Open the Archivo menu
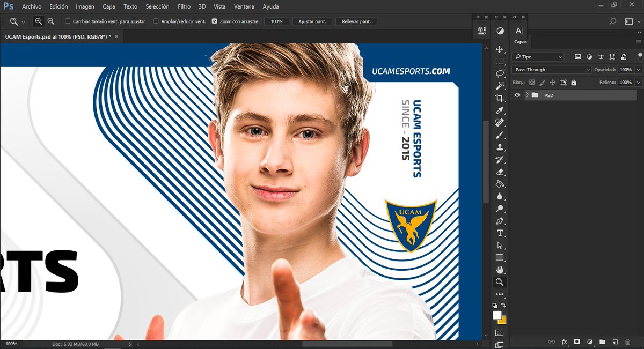Screen dimensions: 644x349 (x=32, y=6)
